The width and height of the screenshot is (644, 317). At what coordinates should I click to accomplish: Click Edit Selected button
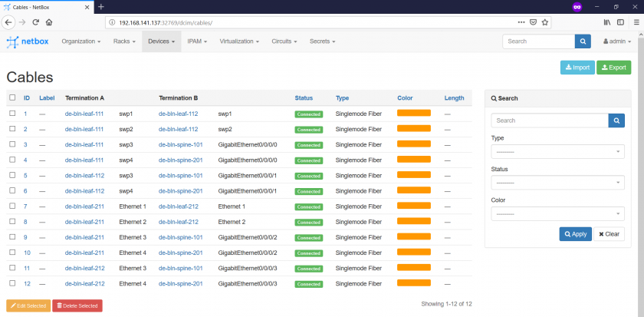tap(28, 306)
